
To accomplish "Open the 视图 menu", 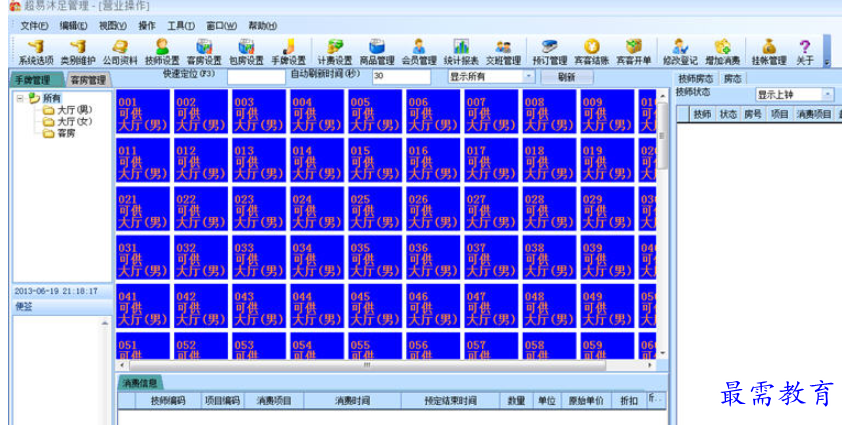I will tap(113, 26).
